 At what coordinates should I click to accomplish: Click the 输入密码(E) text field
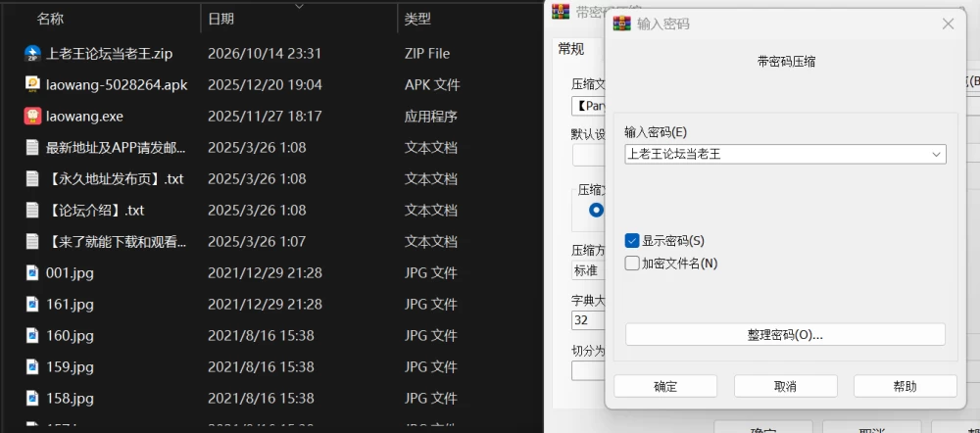tap(785, 154)
